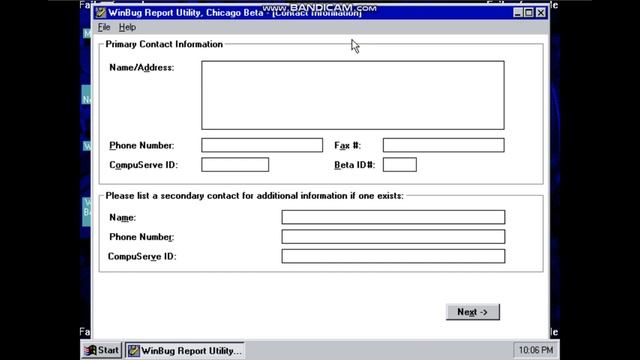Click the Fax # label
The width and height of the screenshot is (640, 360).
tap(347, 145)
